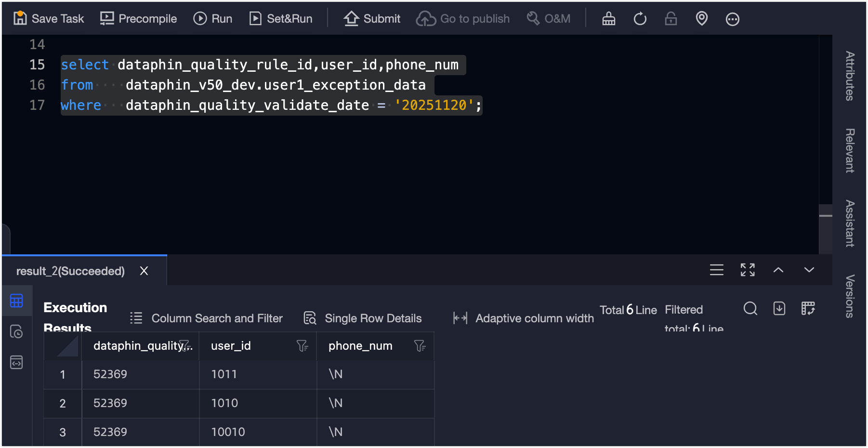Click Adaptive column width
The height and width of the screenshot is (448, 868).
point(524,318)
